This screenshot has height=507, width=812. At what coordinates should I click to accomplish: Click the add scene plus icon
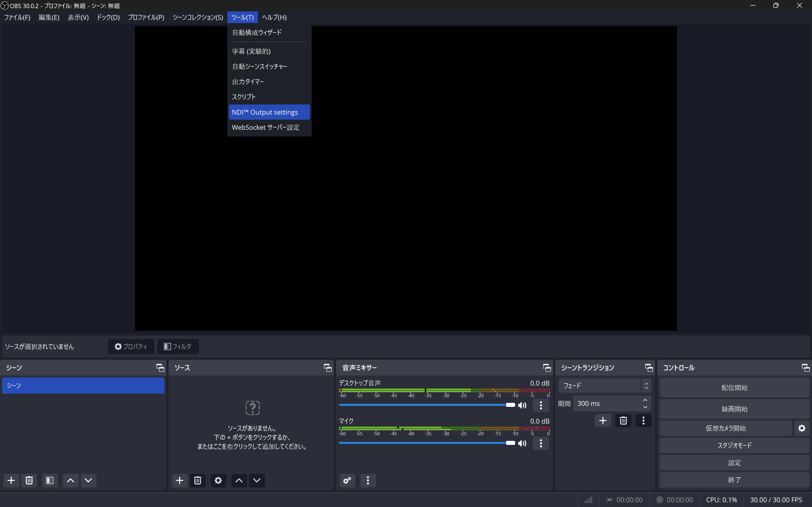click(11, 480)
